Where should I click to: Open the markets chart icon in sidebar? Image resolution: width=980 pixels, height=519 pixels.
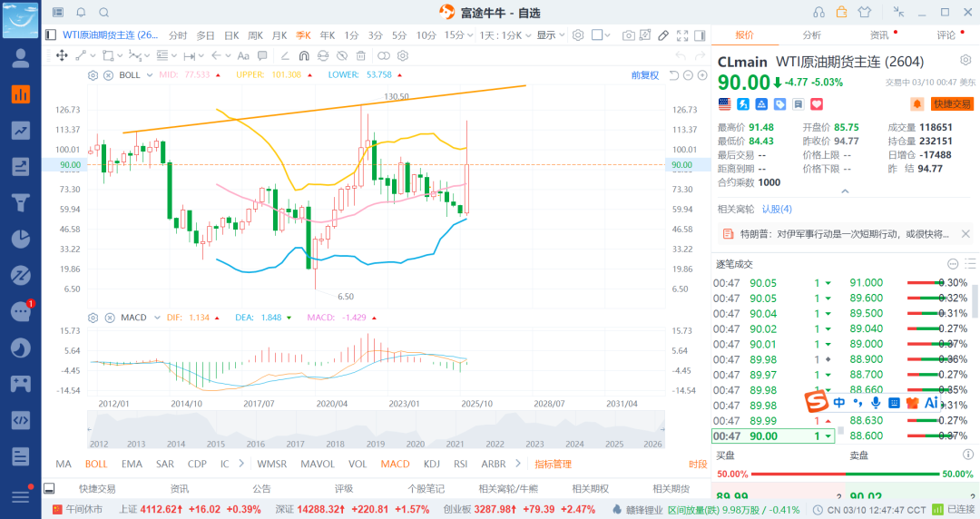click(x=20, y=94)
